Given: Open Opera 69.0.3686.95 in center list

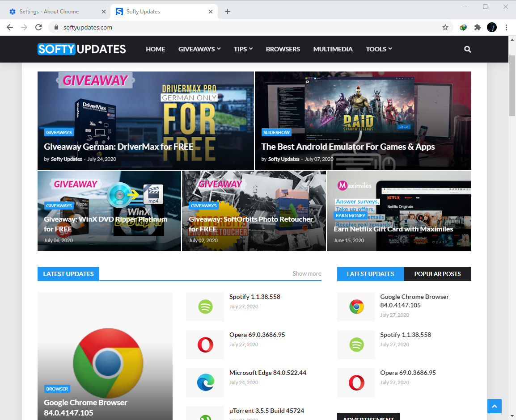Looking at the screenshot, I should tap(257, 335).
